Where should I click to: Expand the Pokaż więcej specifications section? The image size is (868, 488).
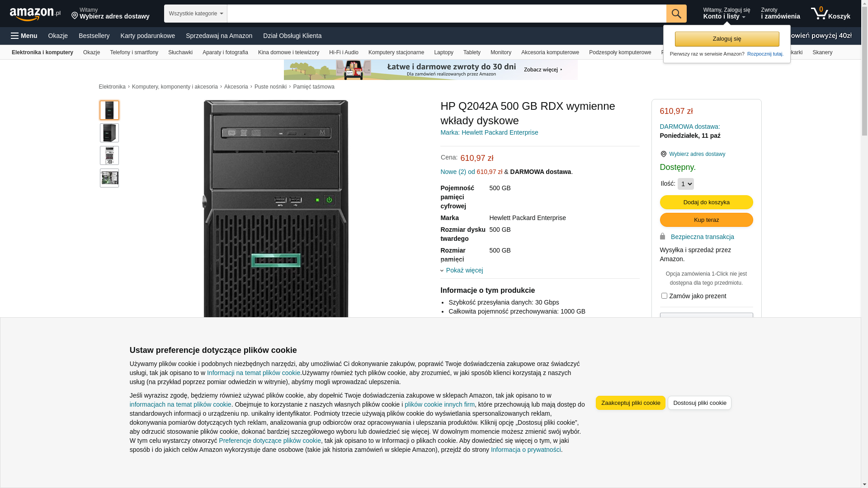tap(464, 270)
